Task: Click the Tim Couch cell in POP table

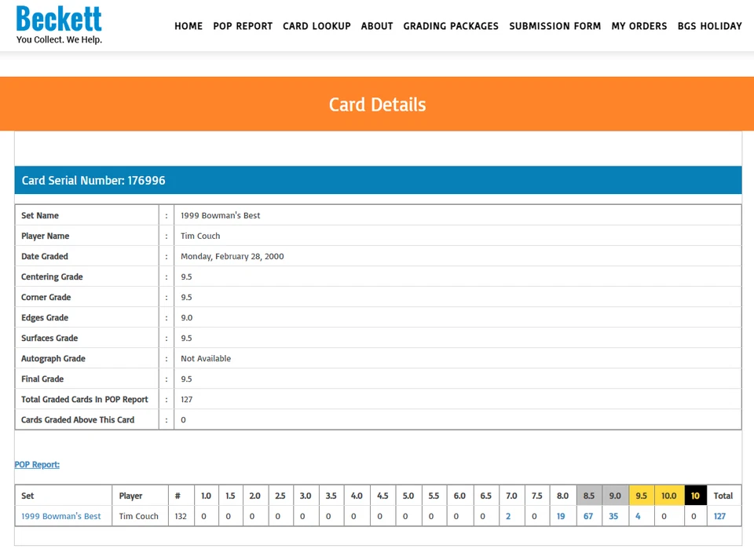Action: (x=138, y=516)
